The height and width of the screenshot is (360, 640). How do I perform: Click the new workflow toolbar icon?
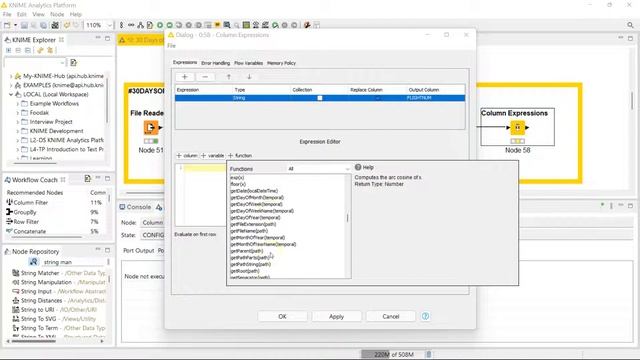point(7,25)
